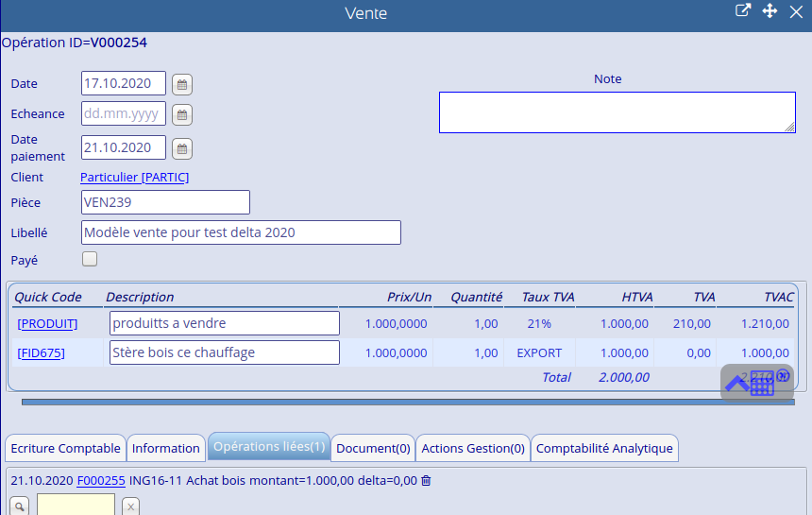Delete linked operation F000255 with trash icon
The height and width of the screenshot is (515, 812).
click(426, 480)
